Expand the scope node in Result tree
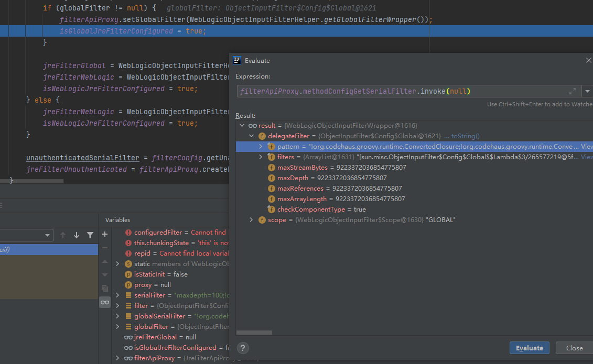 pyautogui.click(x=252, y=220)
